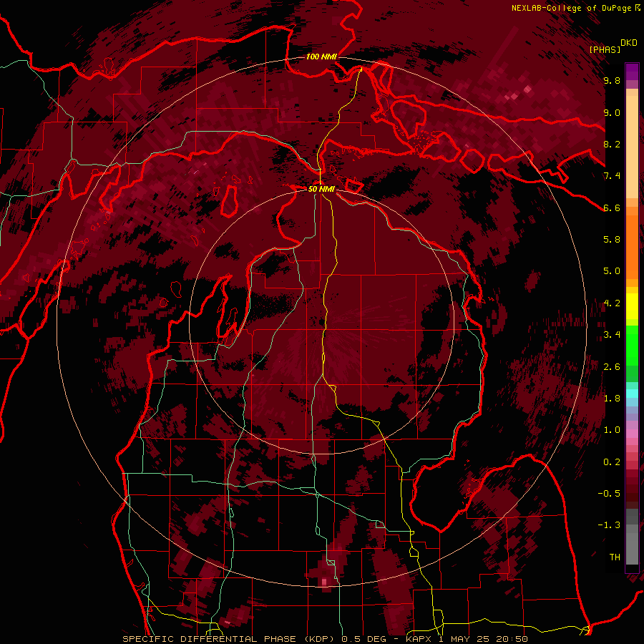Select the 5.8 color scale value
Viewport: 644px width, 644px height.
(x=612, y=239)
